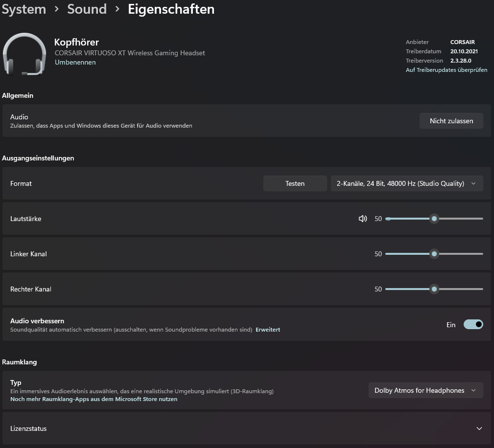Click the Kopfhörer device name
The image size is (494, 448).
click(x=76, y=42)
